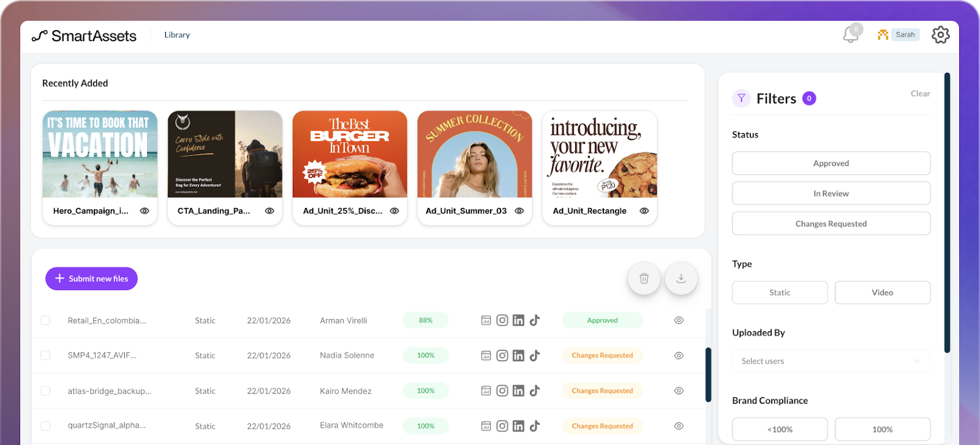Viewport: 980px width, 445px height.
Task: Select the 100% brand compliance filter
Action: tap(883, 429)
